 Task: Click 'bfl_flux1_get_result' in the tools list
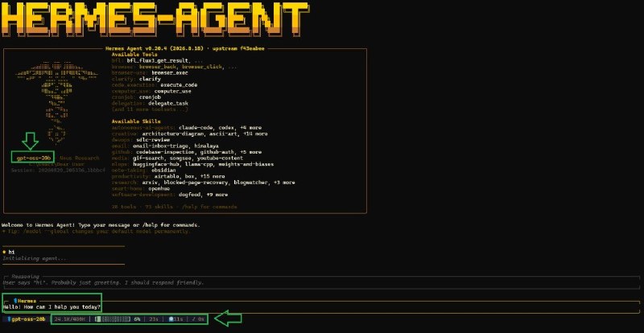coord(157,61)
